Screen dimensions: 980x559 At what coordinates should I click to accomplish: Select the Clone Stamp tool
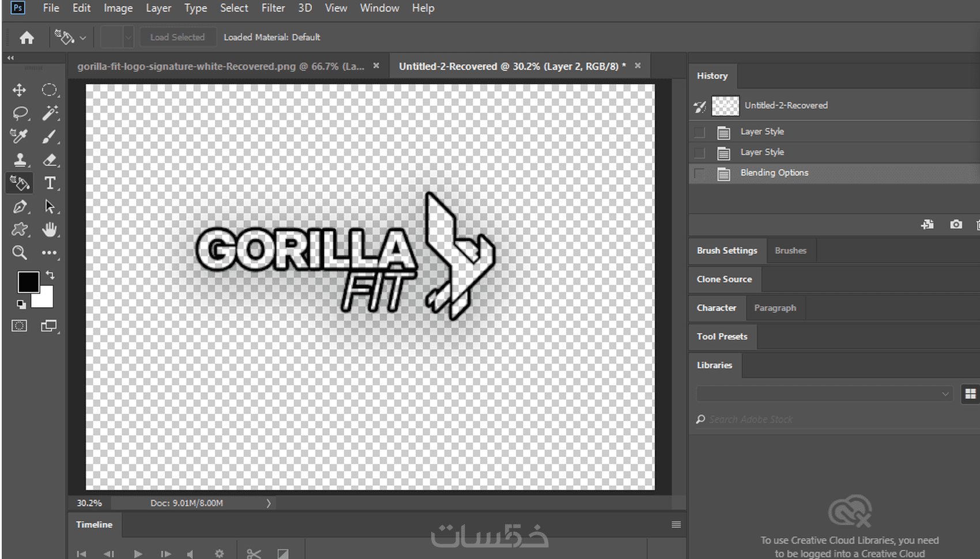pyautogui.click(x=20, y=160)
